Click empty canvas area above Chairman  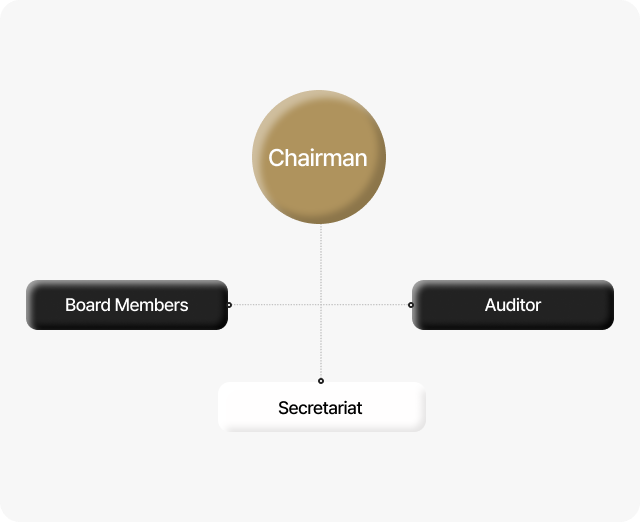[x=318, y=45]
